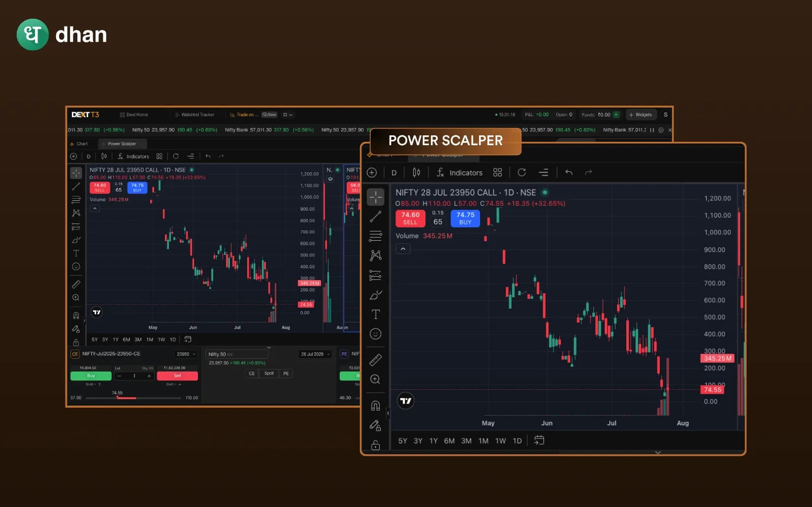Select the ruler measure tool in zoomed panel
The height and width of the screenshot is (507, 812).
point(376,360)
